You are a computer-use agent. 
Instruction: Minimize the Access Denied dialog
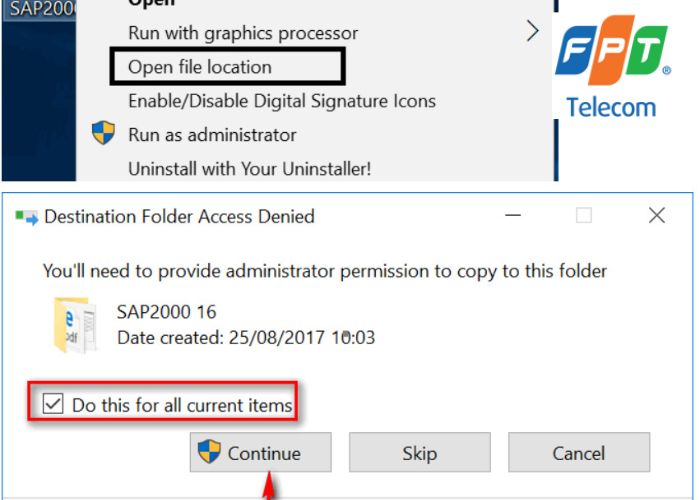[512, 215]
